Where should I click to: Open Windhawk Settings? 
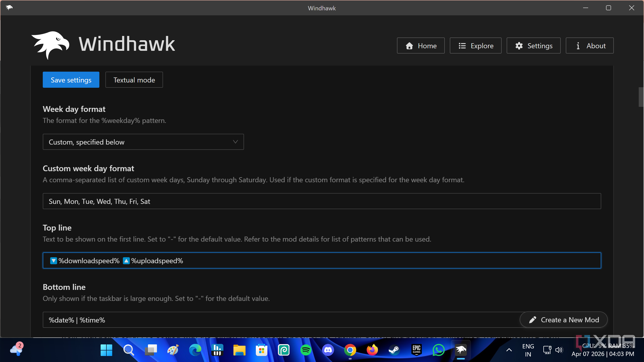[x=534, y=46]
